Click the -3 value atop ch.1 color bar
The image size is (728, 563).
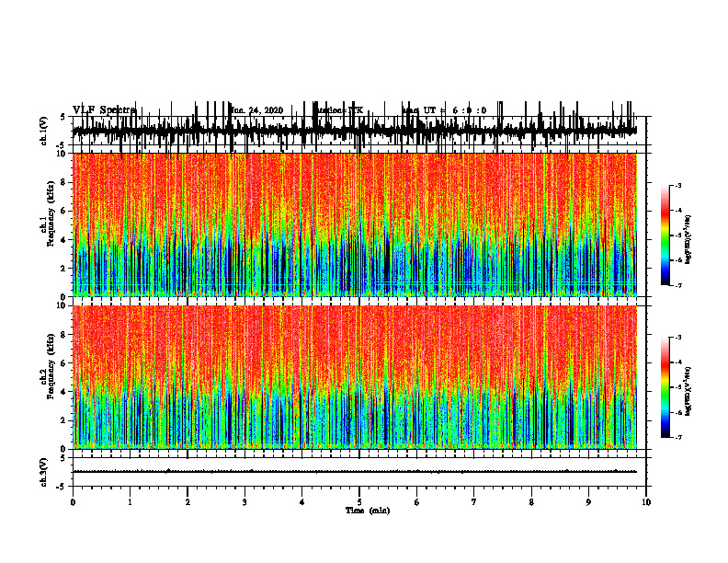click(x=678, y=185)
